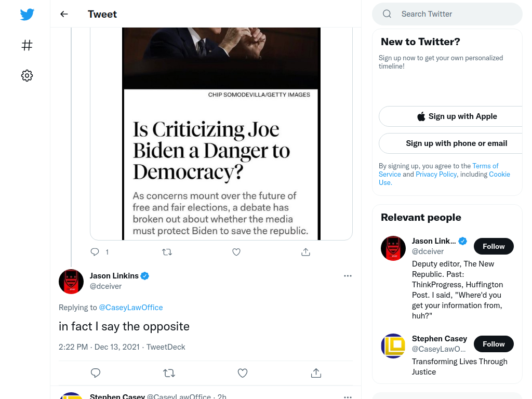532x399 pixels.
Task: Reply to Jason Linkins' tweet
Action: tap(96, 373)
